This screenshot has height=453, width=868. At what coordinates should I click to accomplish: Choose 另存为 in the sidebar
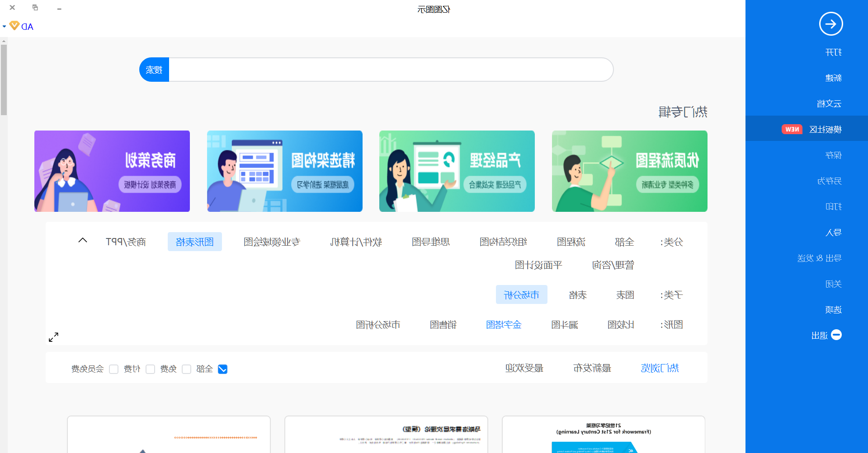[x=830, y=181]
